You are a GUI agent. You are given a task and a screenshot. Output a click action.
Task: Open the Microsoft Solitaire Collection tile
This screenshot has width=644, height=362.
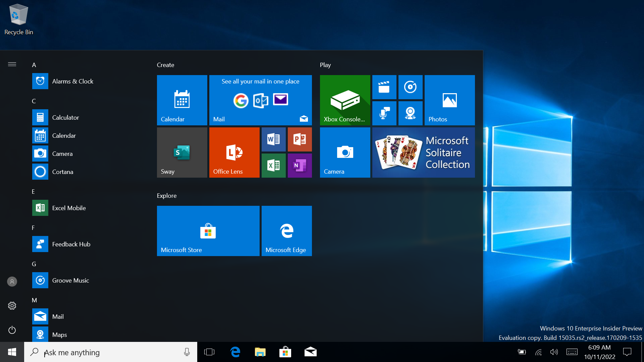point(423,152)
